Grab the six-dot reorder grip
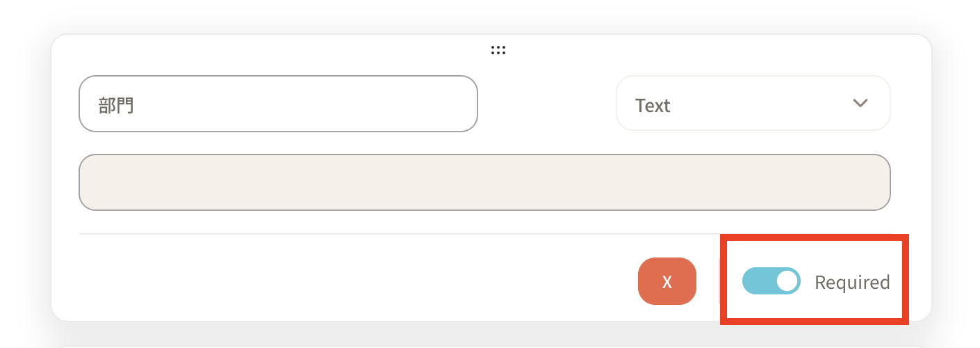This screenshot has width=980, height=348. 498,50
